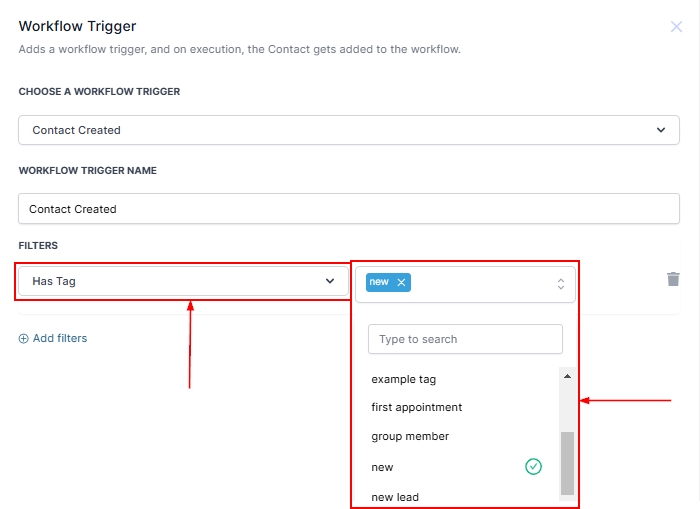
Task: Remove the 'new' tag chip
Action: [x=402, y=282]
